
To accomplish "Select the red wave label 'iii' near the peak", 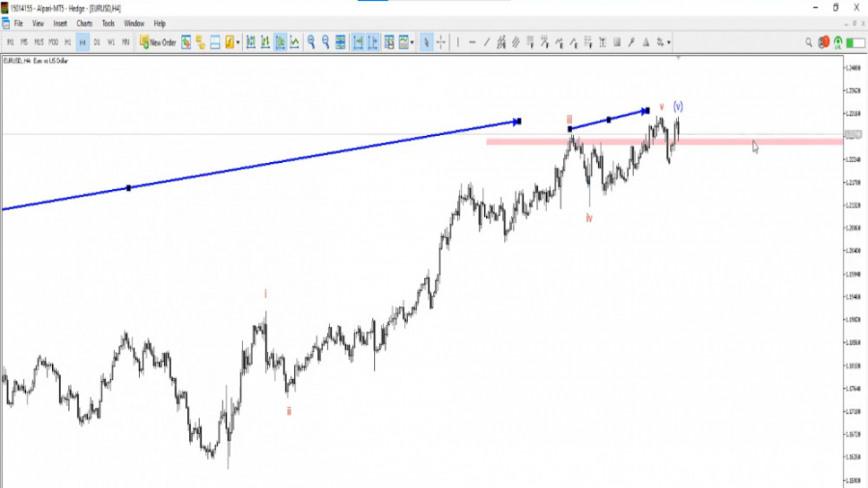I will 569,120.
